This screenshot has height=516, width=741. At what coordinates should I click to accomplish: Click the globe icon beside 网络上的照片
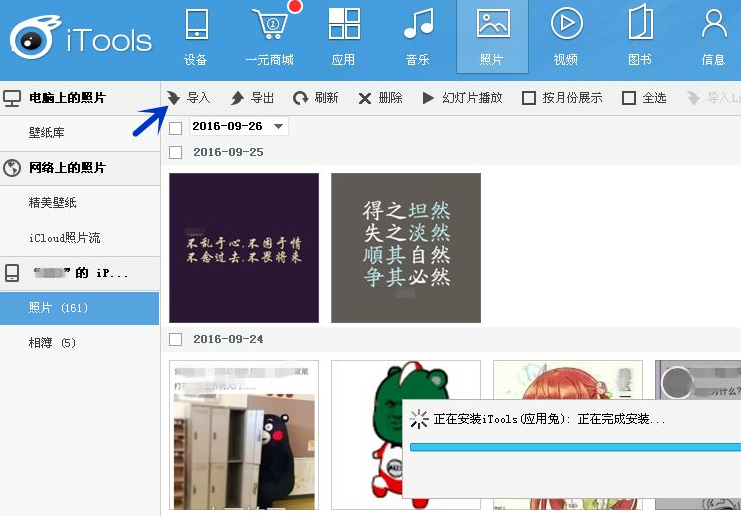(12, 168)
